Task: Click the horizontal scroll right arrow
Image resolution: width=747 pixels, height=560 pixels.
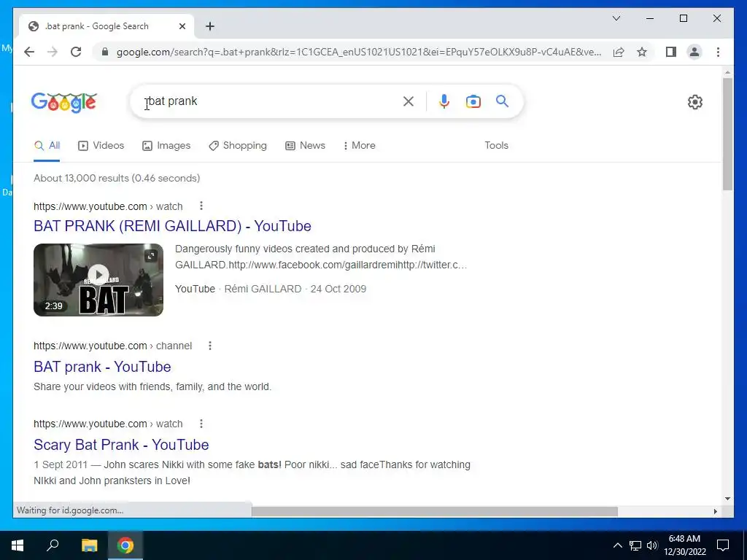Action: click(x=715, y=511)
